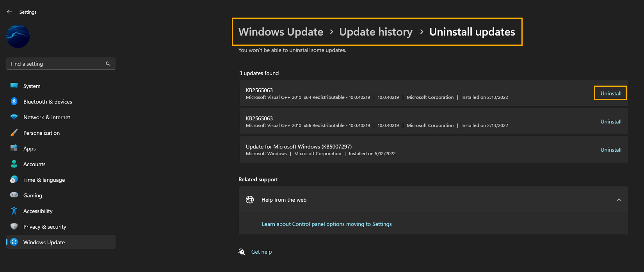The height and width of the screenshot is (272, 644).
Task: Click the Apps icon in sidebar
Action: tap(14, 149)
